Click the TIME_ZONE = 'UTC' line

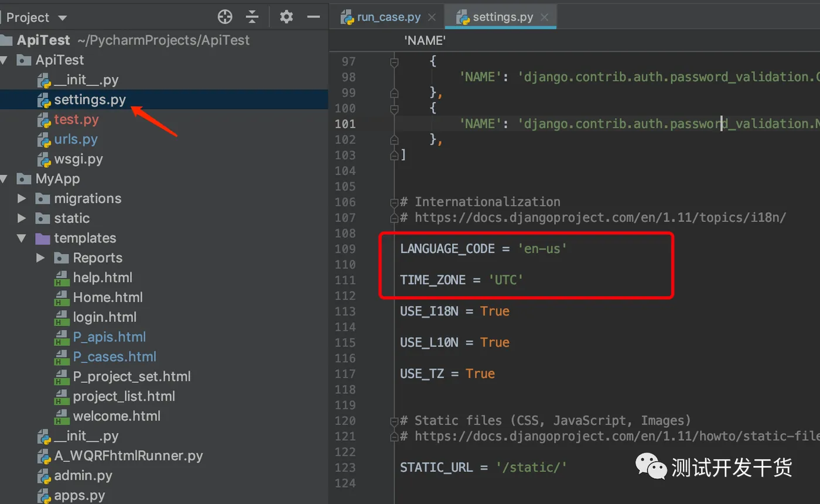pos(462,280)
